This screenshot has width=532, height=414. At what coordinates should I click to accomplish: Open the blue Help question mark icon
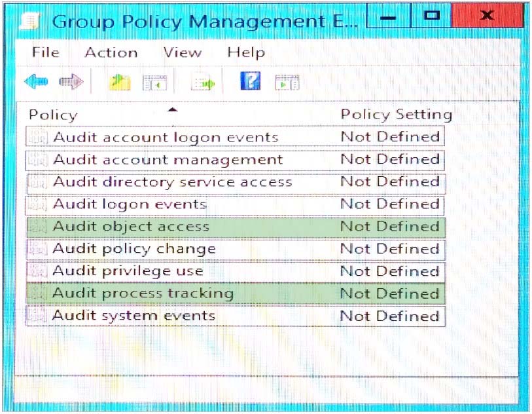click(x=251, y=81)
